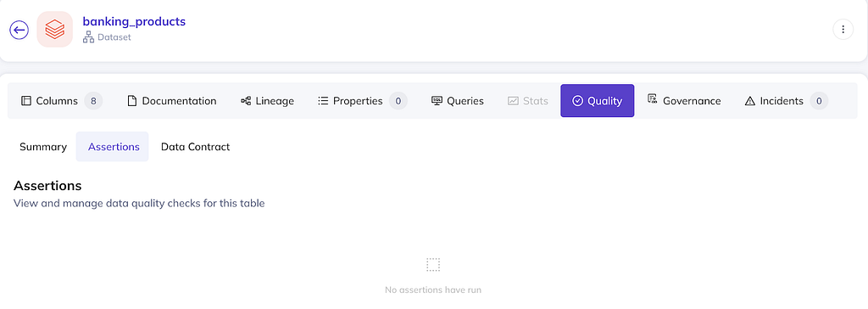The height and width of the screenshot is (309, 868).
Task: Open the Data Contract sub-tab
Action: pyautogui.click(x=196, y=147)
